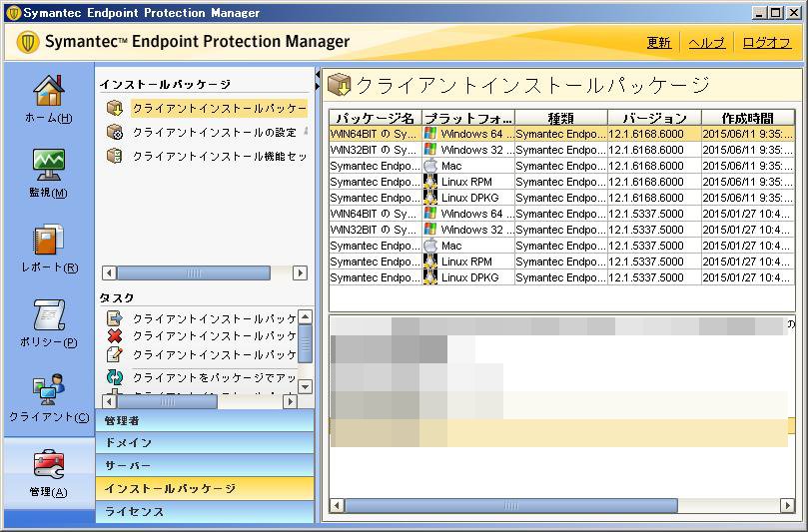The height and width of the screenshot is (532, 808).
Task: Click the task list scroll up arrow
Action: pos(306,316)
